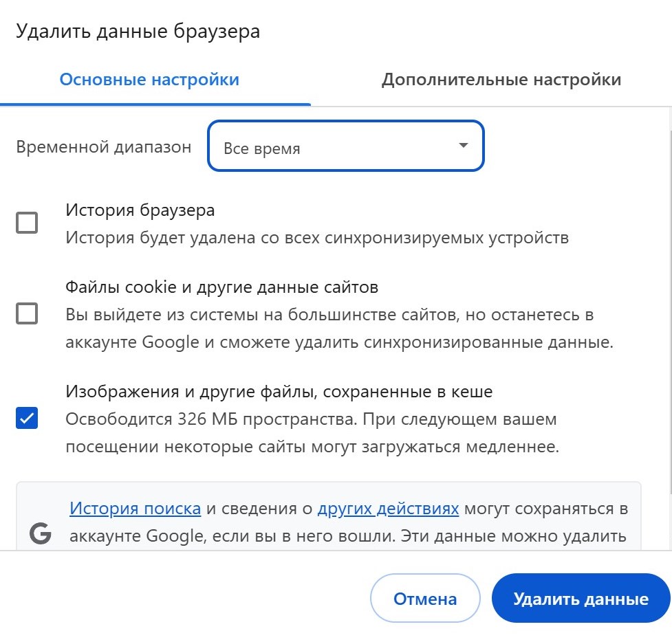Open the Дополнительные настройки tab
672x642 pixels.
[x=501, y=80]
